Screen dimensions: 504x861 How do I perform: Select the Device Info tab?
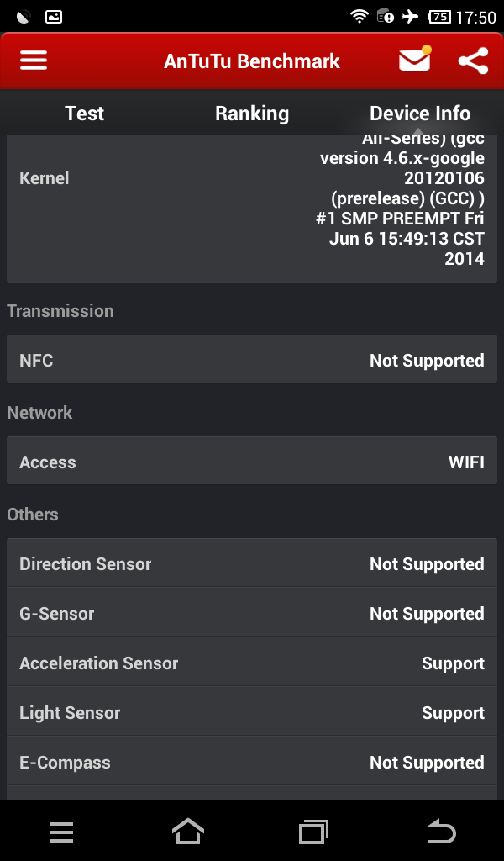(x=420, y=114)
